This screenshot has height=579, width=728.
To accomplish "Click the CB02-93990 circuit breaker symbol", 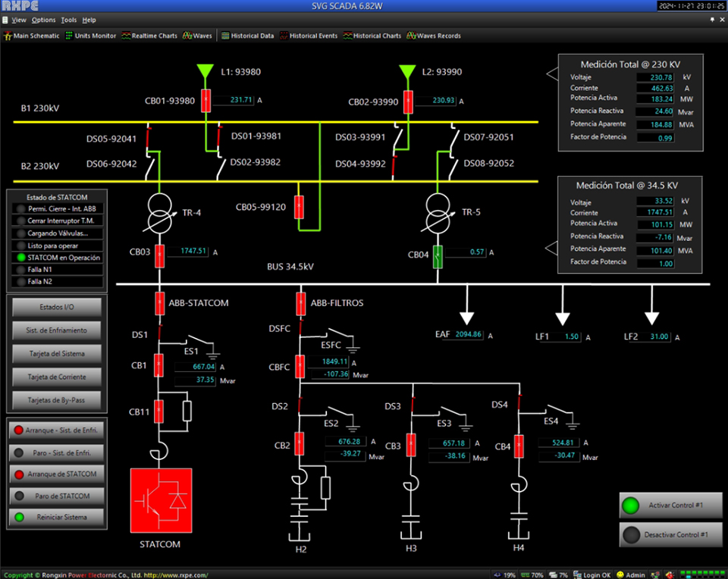I will [407, 101].
